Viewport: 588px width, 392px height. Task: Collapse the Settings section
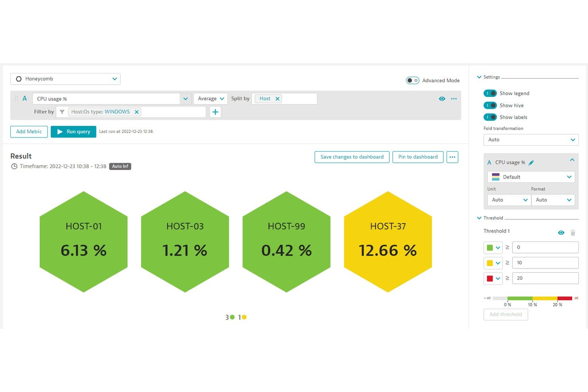pyautogui.click(x=479, y=77)
